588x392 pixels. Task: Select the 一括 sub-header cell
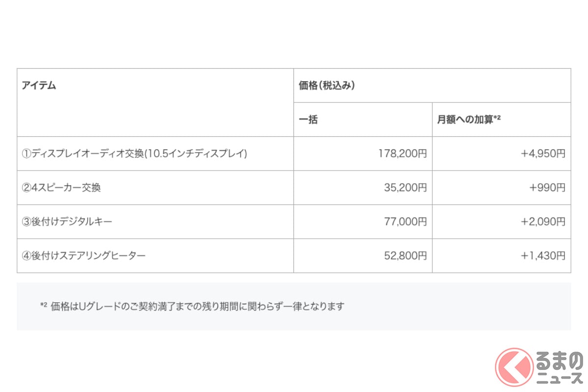click(308, 120)
